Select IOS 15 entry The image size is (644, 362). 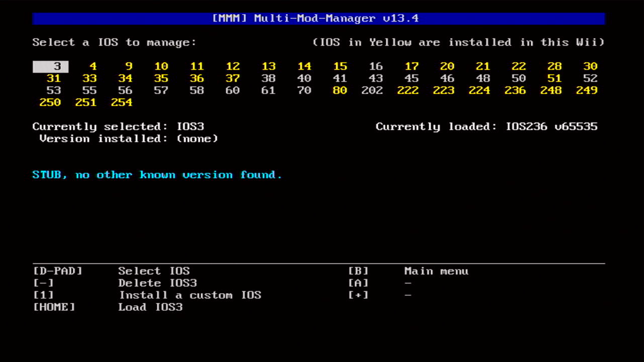tap(340, 66)
